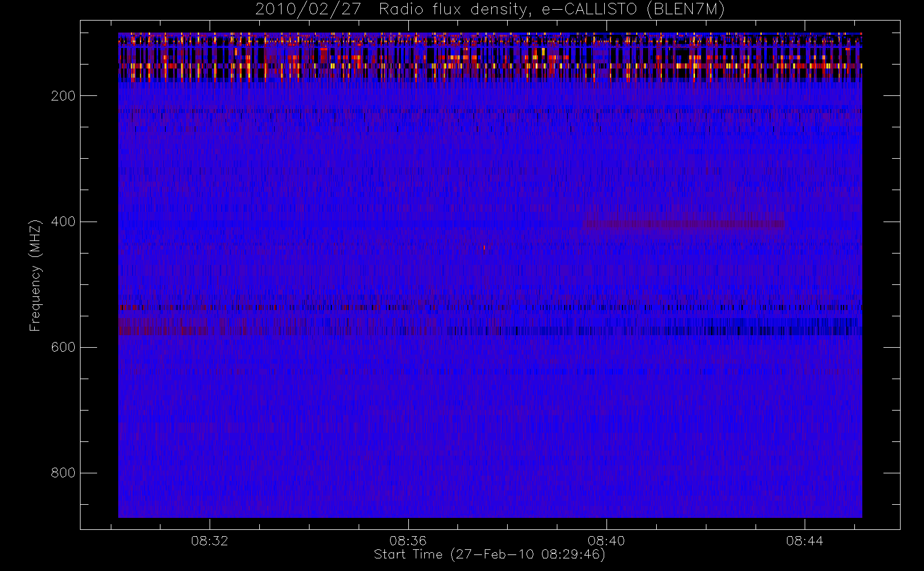Select the 600 frequency tick label
Viewport: 924px width, 571px height.
63,347
